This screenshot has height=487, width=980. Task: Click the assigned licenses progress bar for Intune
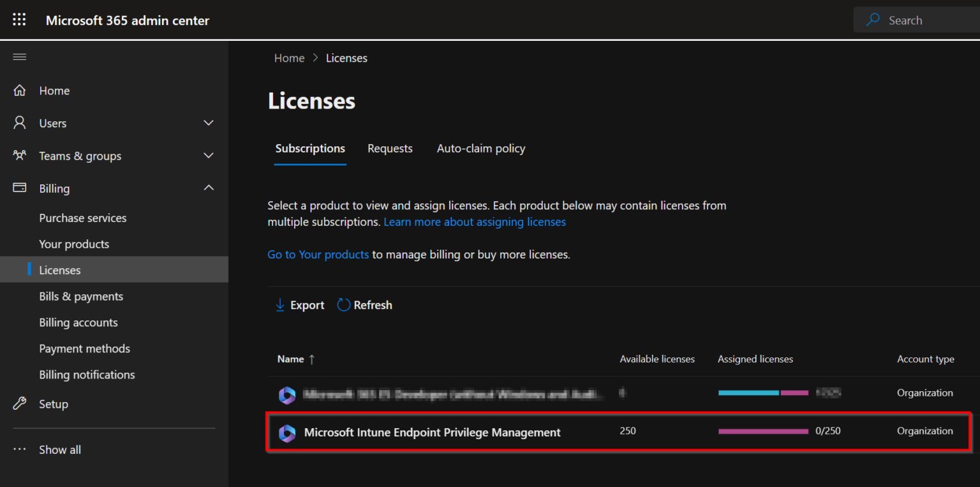point(763,431)
